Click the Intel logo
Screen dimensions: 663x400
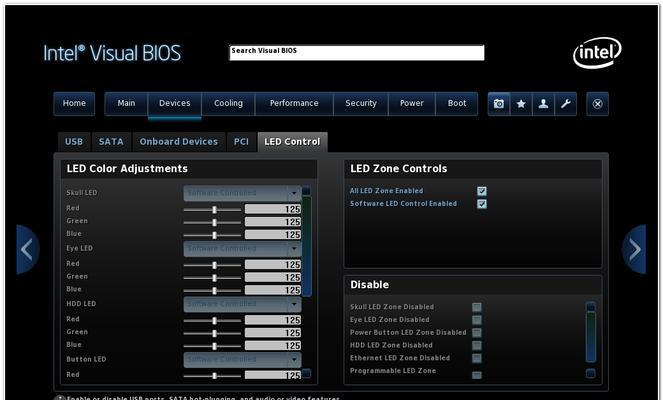tap(597, 52)
